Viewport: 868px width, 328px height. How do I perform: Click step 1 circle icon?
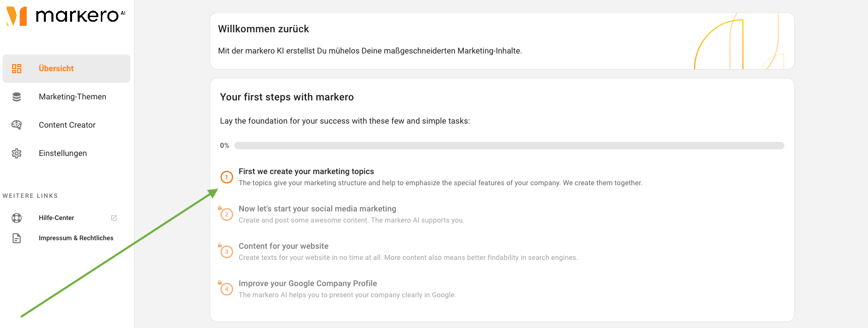[x=227, y=177]
